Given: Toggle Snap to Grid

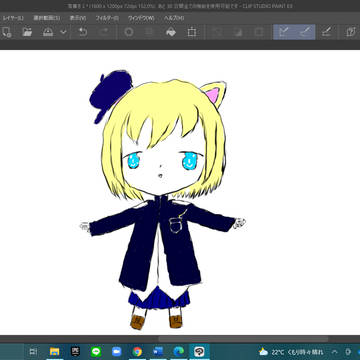Looking at the screenshot, I should pyautogui.click(x=326, y=32).
